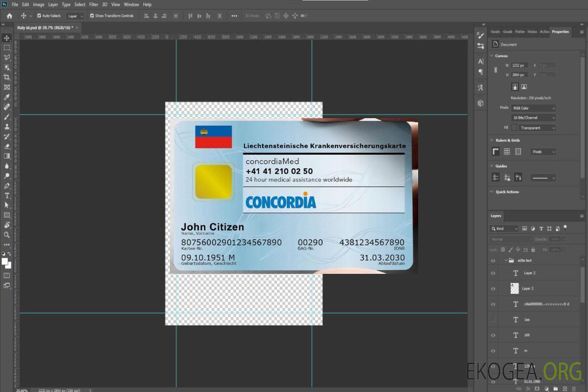Open the RGB Color mode dropdown
The image size is (588, 392).
(533, 108)
